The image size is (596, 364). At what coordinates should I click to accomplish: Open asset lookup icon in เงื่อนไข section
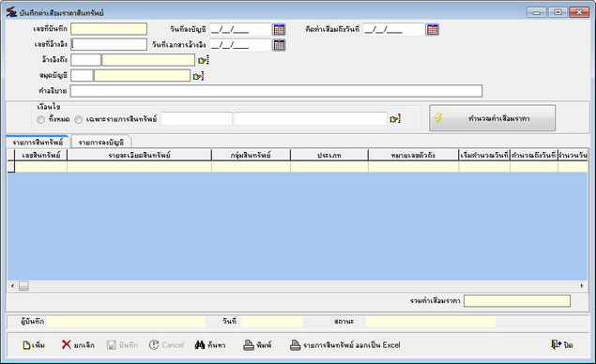pyautogui.click(x=395, y=119)
